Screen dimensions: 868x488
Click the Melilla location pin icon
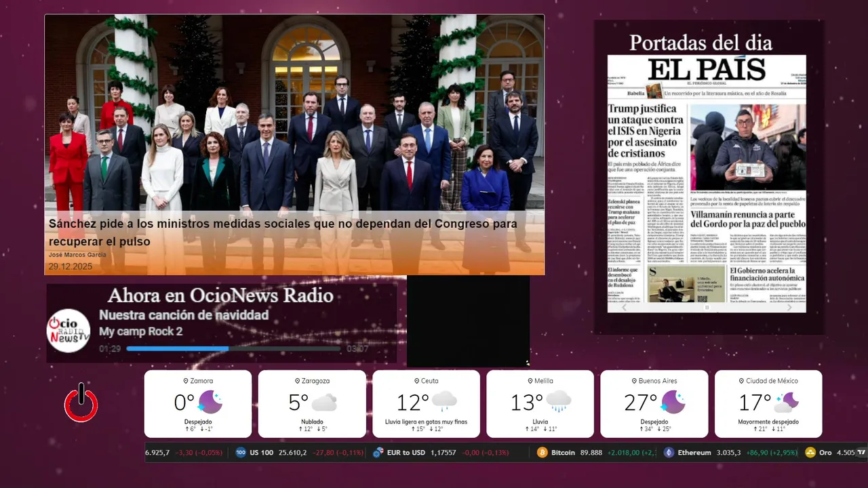point(530,382)
